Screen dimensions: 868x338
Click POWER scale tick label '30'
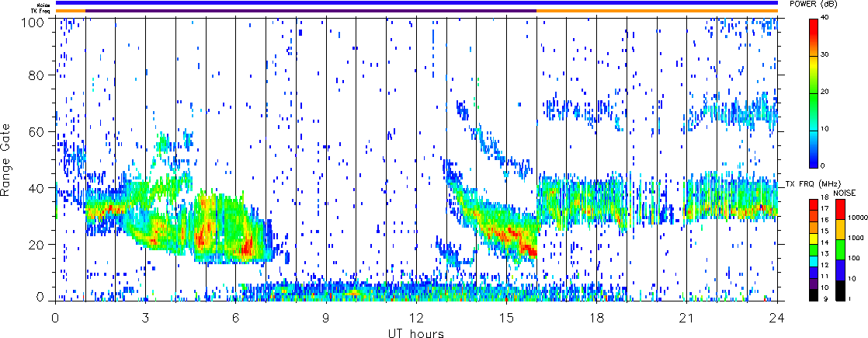click(826, 55)
